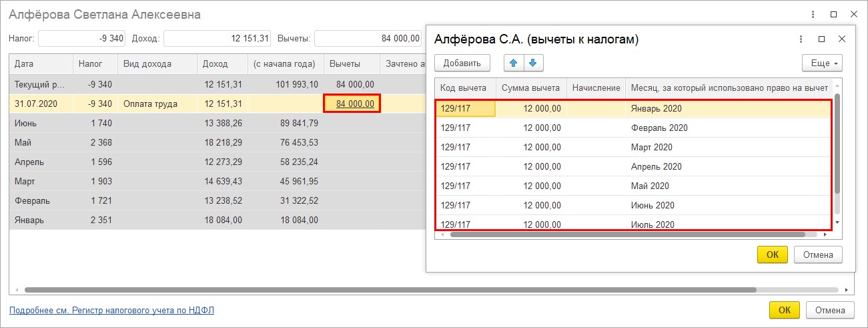The width and height of the screenshot is (868, 328).
Task: Open the Еще dropdown menu
Action: 823,63
